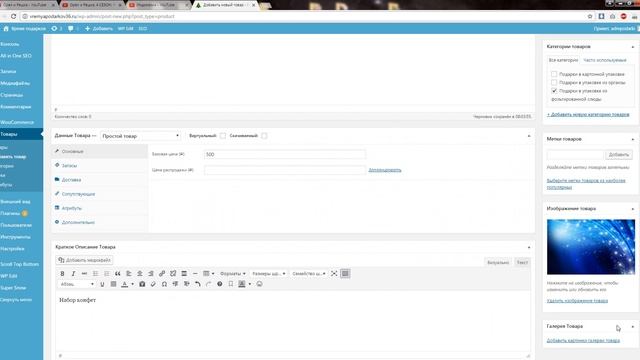
Task: Open the Formats dropdown in editor toolbar
Action: (233, 273)
